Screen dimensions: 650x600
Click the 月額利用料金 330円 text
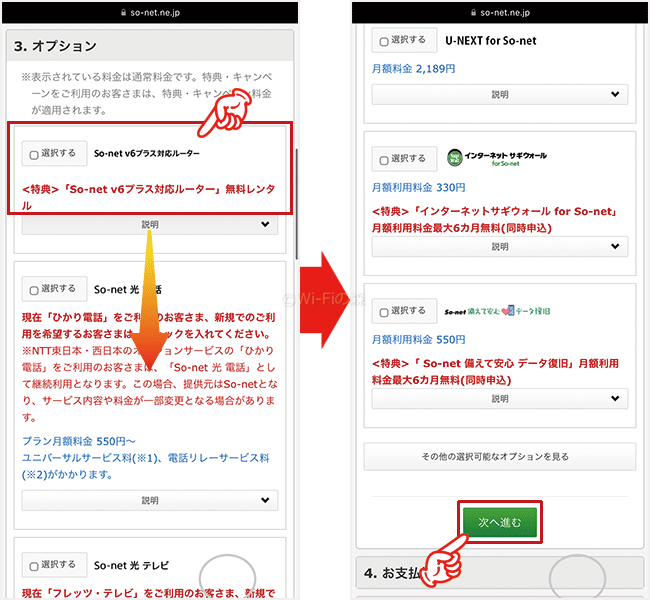[418, 187]
